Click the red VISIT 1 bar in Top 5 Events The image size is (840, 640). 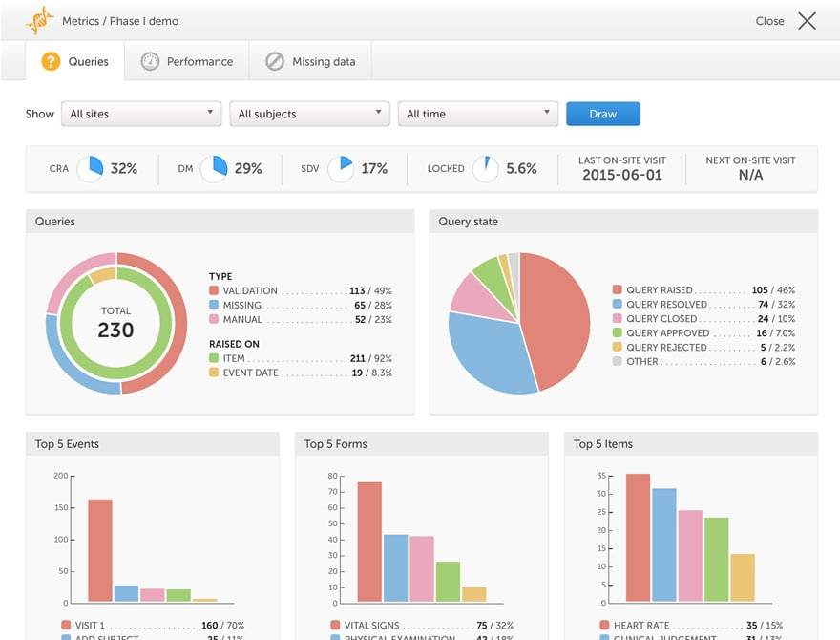point(100,550)
